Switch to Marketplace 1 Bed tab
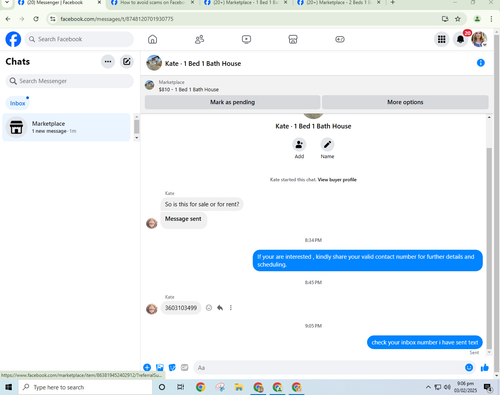 coord(246,3)
